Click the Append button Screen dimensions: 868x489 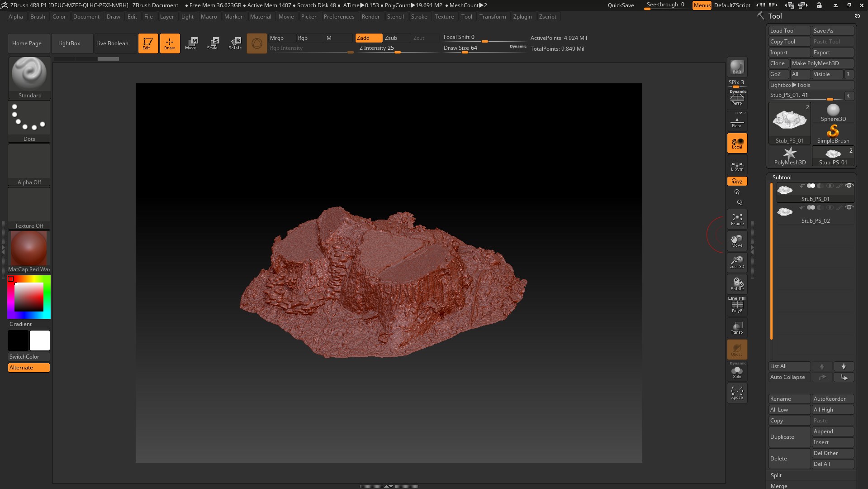[832, 431]
